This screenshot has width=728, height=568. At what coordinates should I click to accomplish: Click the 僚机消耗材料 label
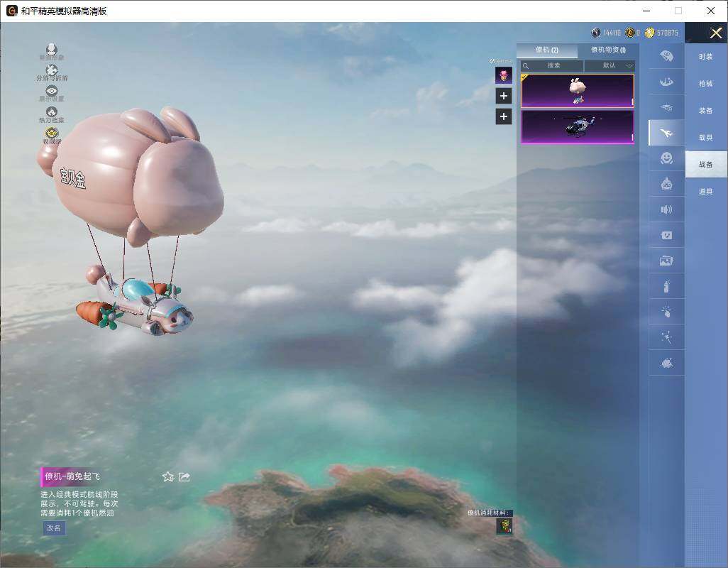pyautogui.click(x=489, y=513)
